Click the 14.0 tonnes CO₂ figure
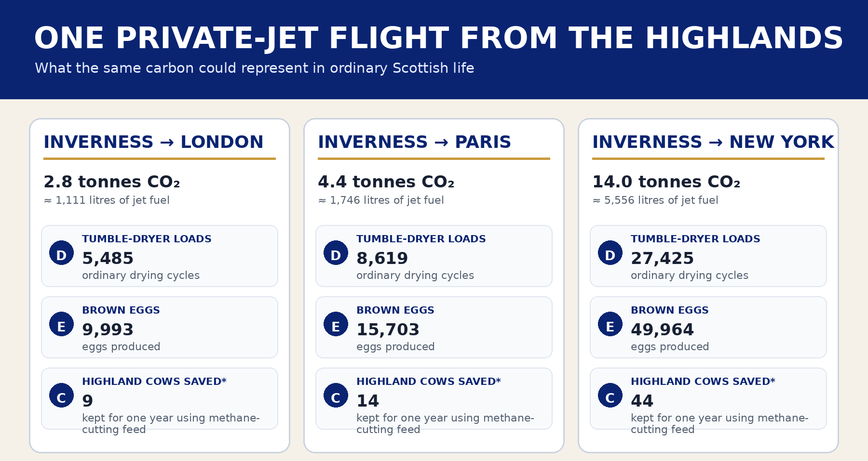The width and height of the screenshot is (868, 461). click(x=666, y=182)
